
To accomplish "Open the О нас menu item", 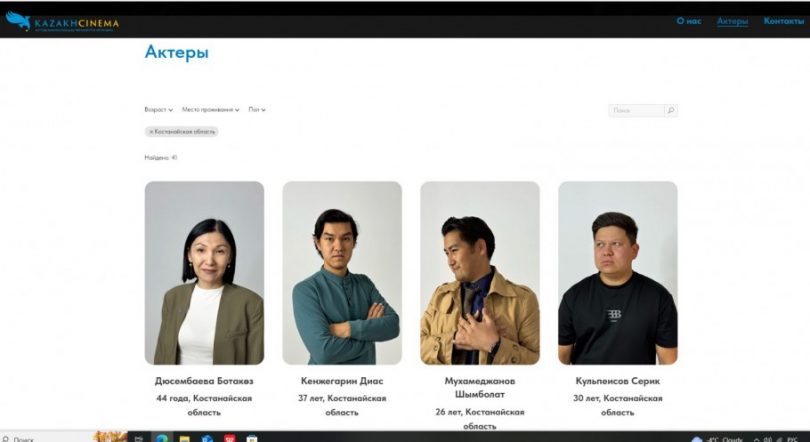I will [688, 21].
